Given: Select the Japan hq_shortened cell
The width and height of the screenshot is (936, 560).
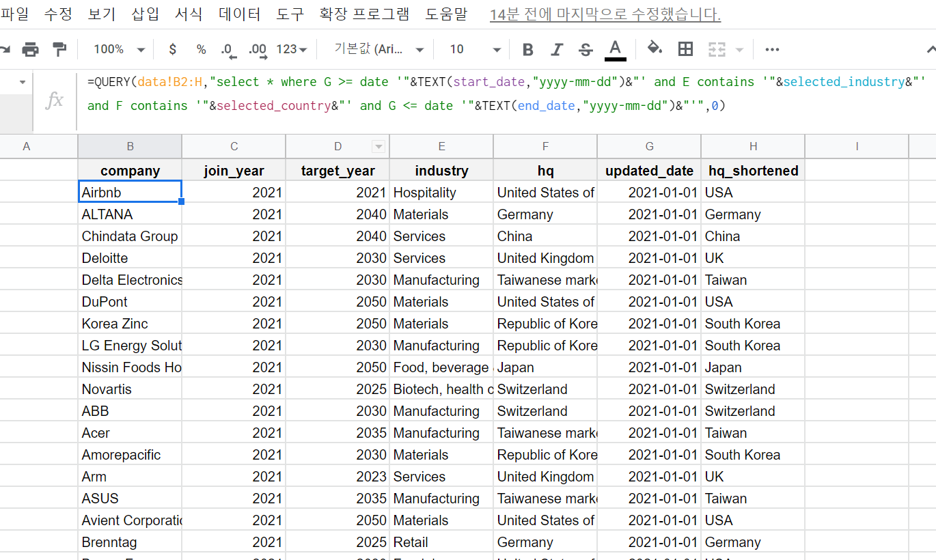Looking at the screenshot, I should pyautogui.click(x=753, y=367).
